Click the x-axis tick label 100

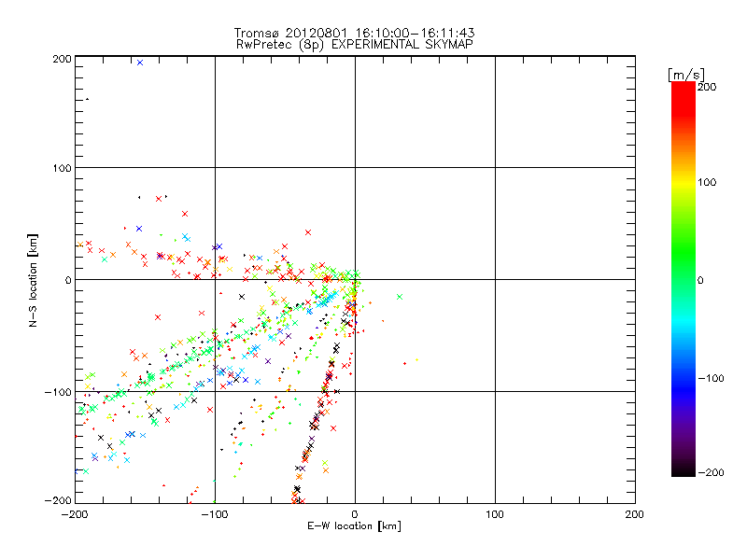point(495,513)
